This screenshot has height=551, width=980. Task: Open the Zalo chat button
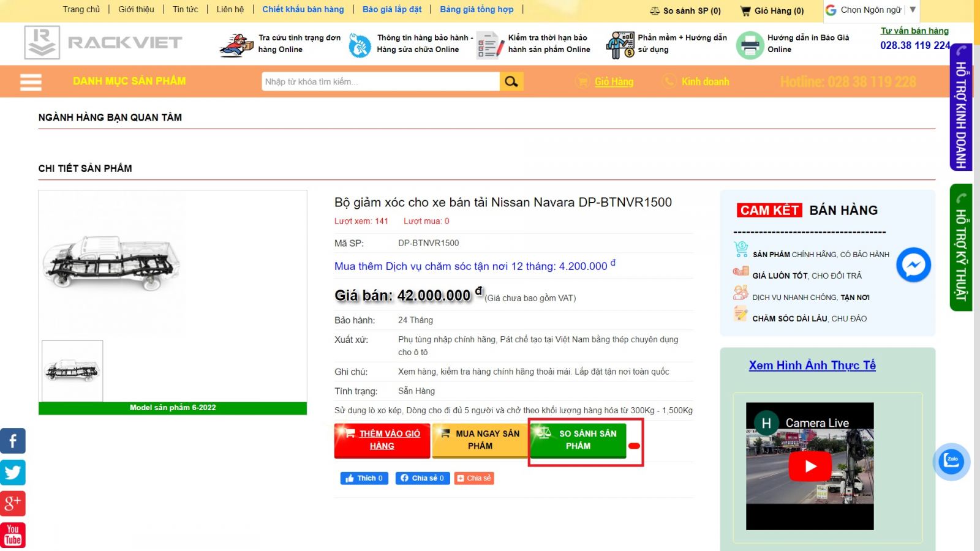[951, 461]
